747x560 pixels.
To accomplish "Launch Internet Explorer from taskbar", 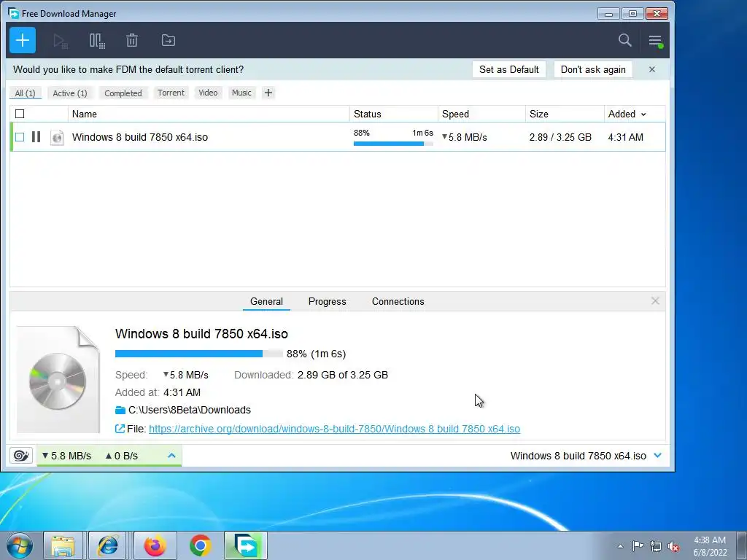I will (108, 545).
